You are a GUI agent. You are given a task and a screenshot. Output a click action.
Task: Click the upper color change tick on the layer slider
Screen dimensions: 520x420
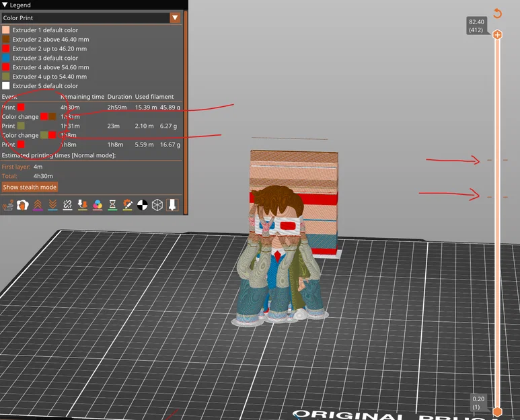coord(497,160)
